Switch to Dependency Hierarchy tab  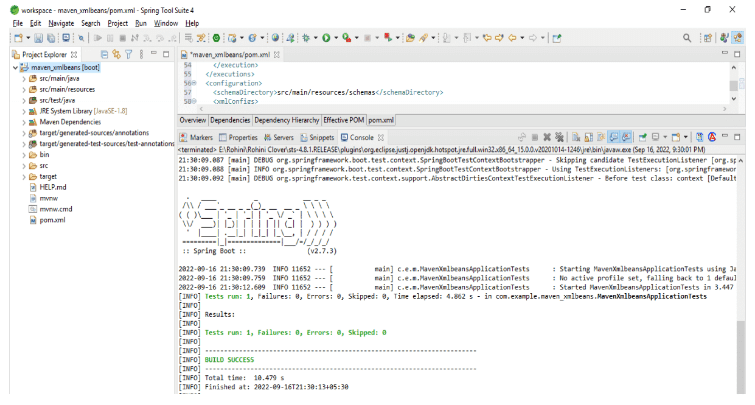[286, 120]
